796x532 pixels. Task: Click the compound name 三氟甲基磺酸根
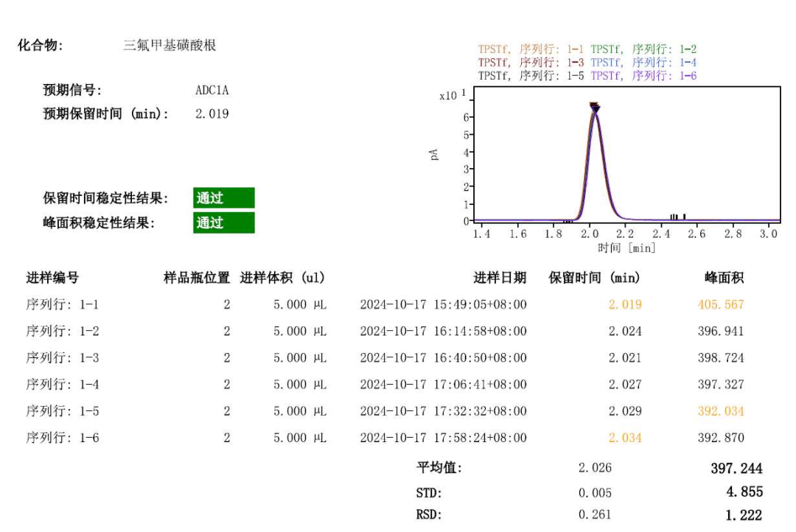(170, 46)
